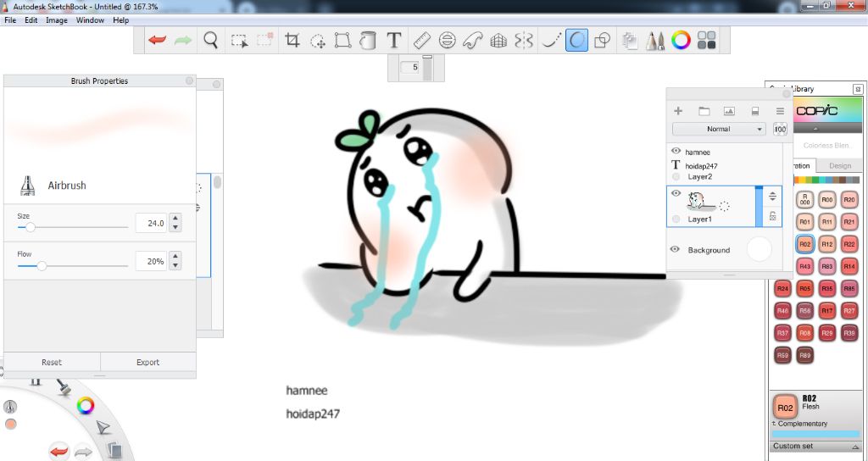Select the rectangular Selection tool
868x461 pixels.
click(239, 41)
